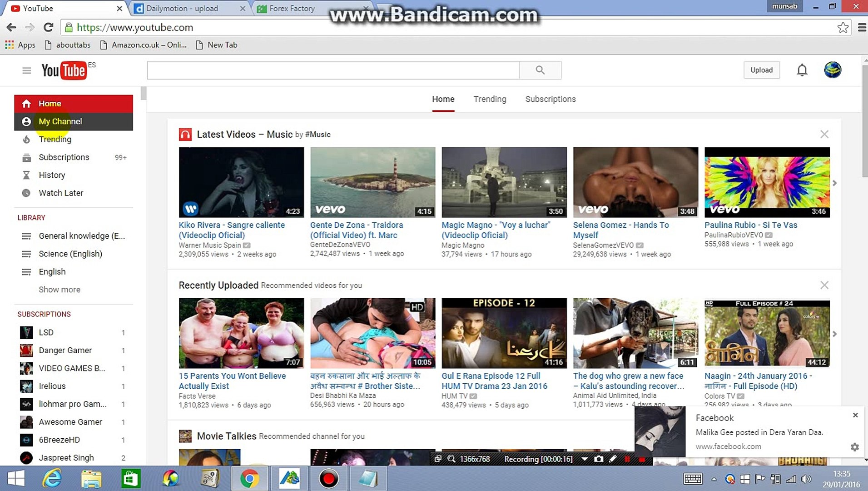Dismiss the Recently Uploaded section
The image size is (868, 491).
824,285
